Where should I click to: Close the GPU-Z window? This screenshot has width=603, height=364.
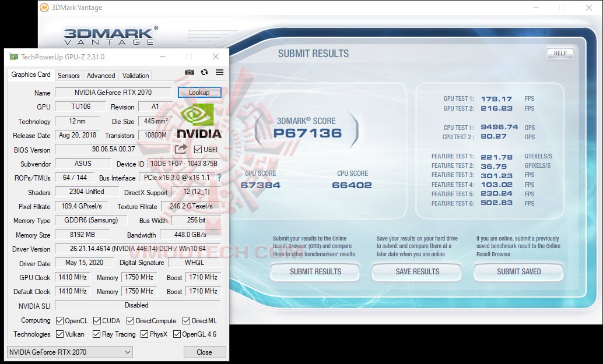pyautogui.click(x=216, y=57)
